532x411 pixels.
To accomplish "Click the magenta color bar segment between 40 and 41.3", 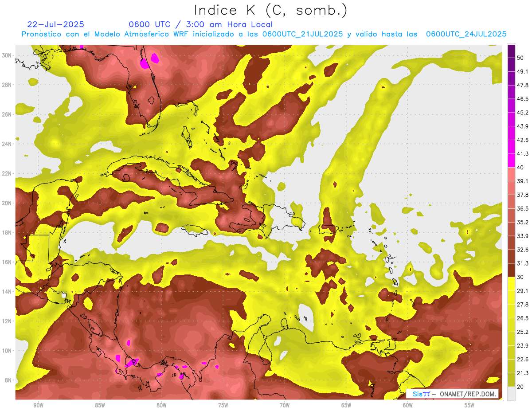I will (511, 160).
